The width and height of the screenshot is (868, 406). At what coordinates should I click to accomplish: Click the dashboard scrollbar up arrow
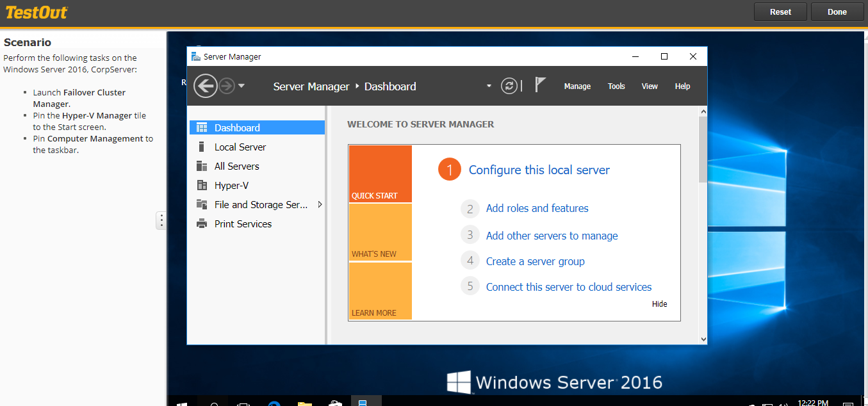(703, 111)
